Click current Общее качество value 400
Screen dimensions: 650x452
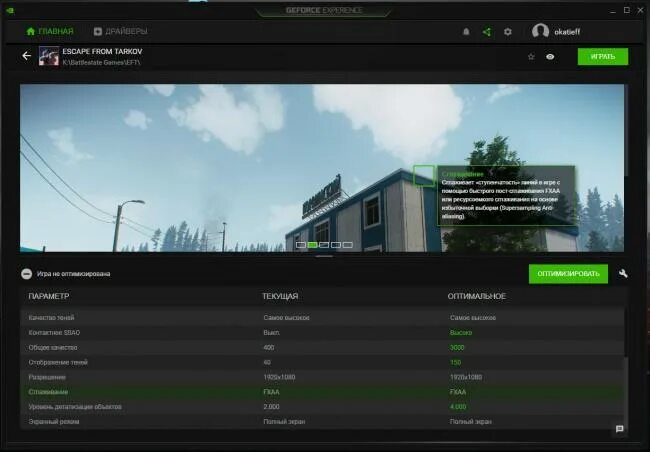point(269,348)
